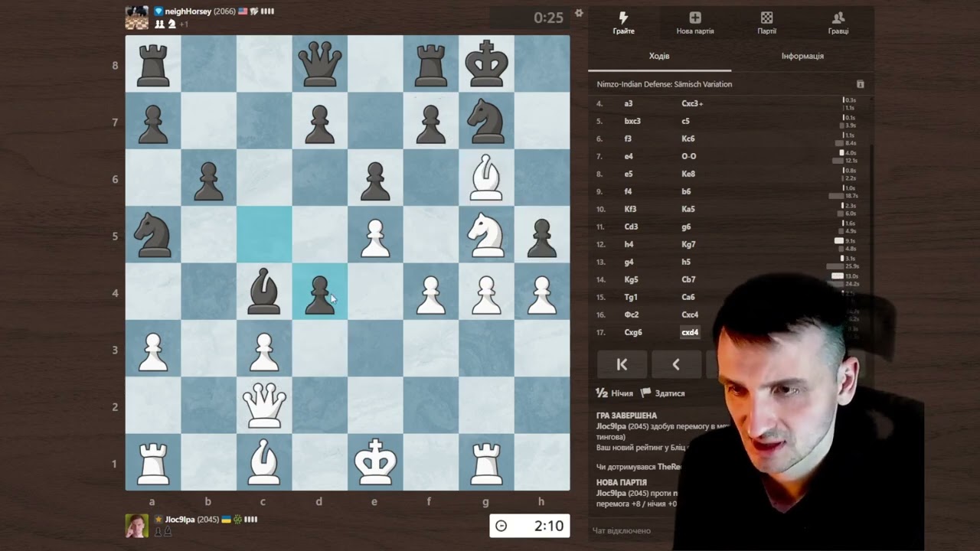Select white move f3 in move 6
This screenshot has width=980, height=551.
(628, 139)
